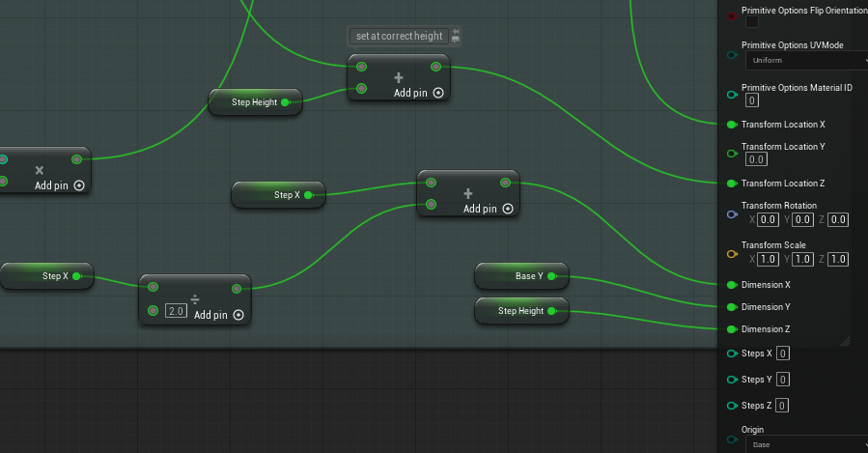This screenshot has width=868, height=453.
Task: Click the Transform Scale Z value field
Action: 838,259
